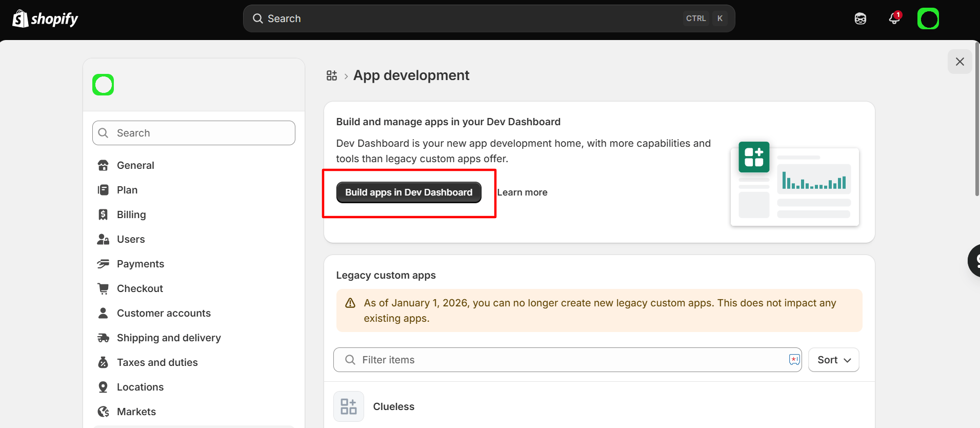
Task: Focus the top Search bar
Action: tap(489, 18)
